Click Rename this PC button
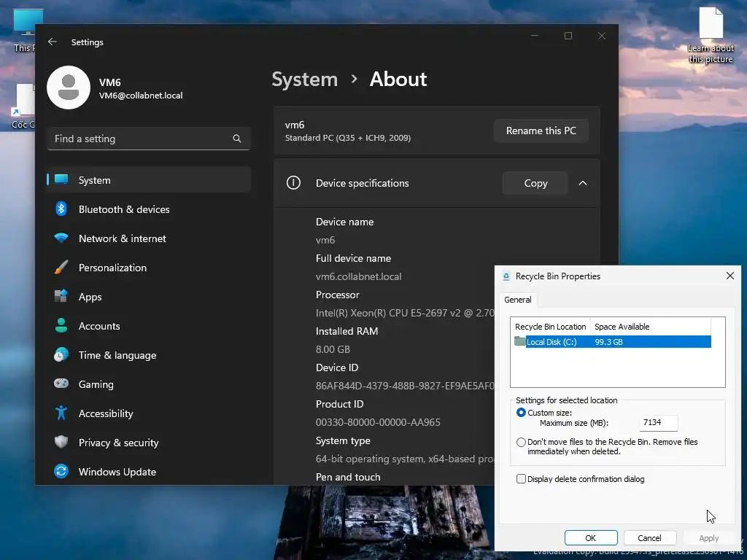Image resolution: width=747 pixels, height=560 pixels. pos(541,131)
